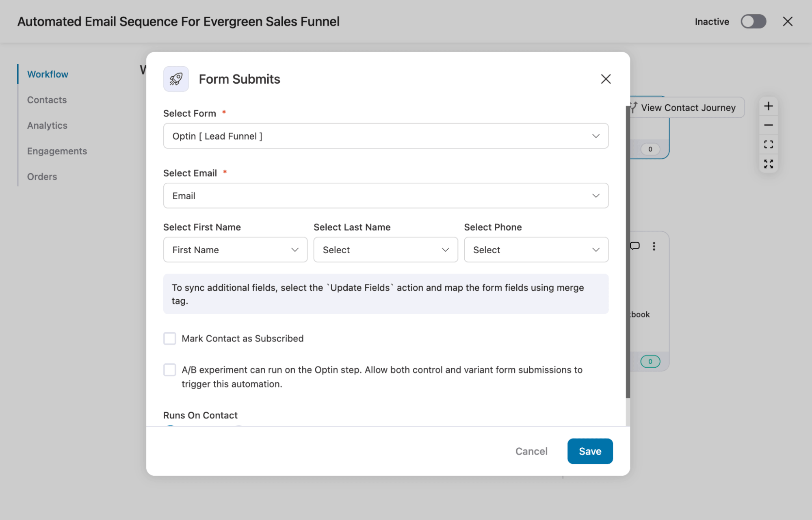Cancel the Form Submits dialog changes

(531, 451)
